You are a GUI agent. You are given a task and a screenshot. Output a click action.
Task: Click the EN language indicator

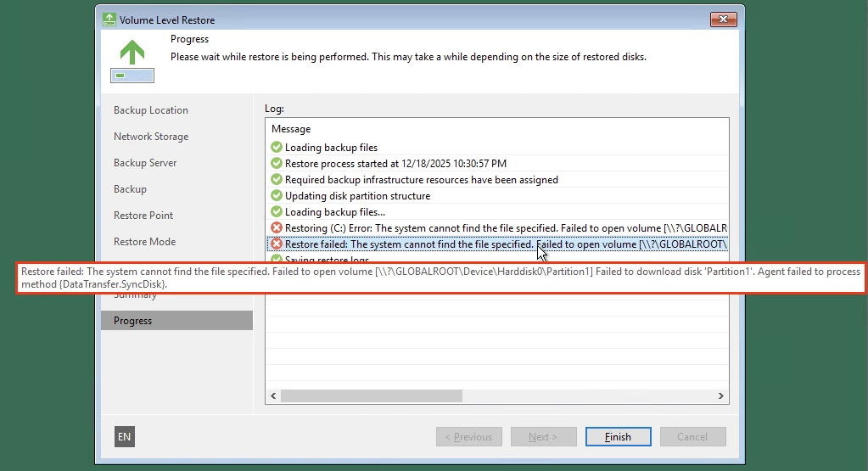[125, 437]
